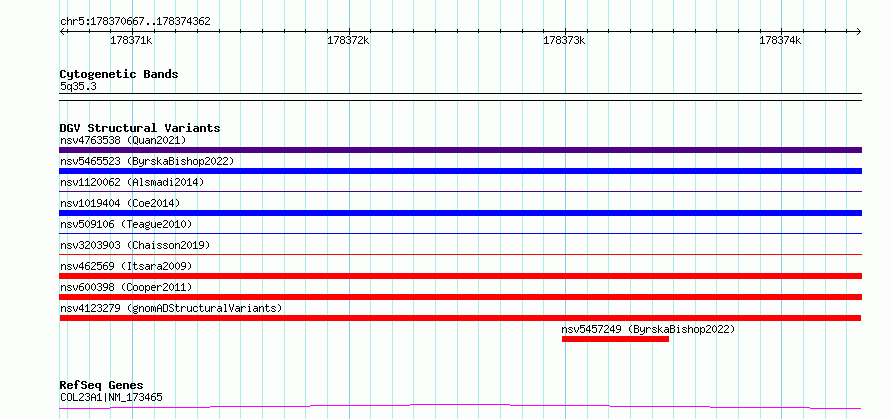890x419 pixels.
Task: Click the red nsv462569 variant bar
Action: coord(460,276)
